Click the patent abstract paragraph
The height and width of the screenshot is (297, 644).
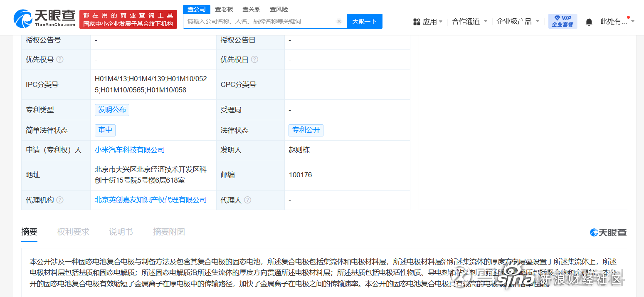coord(323,273)
